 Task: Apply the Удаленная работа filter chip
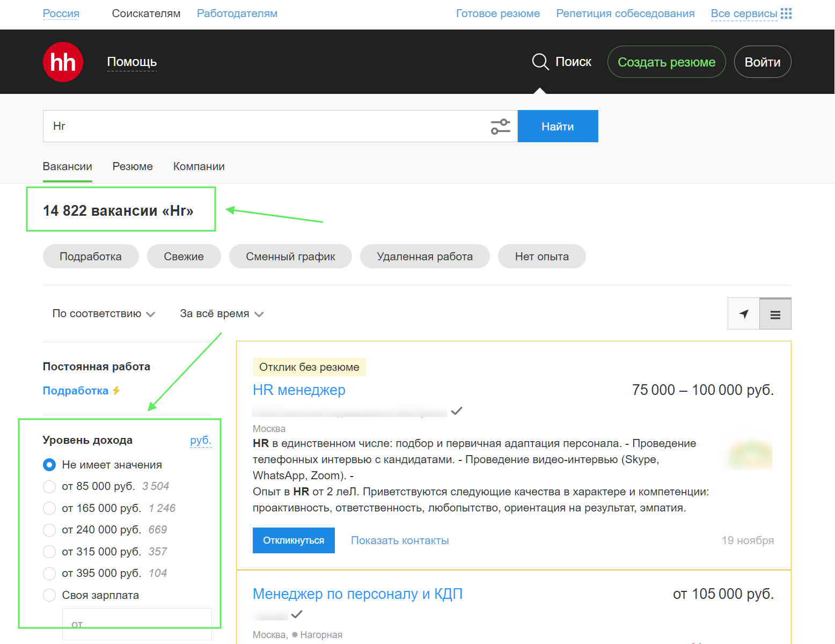pos(424,257)
